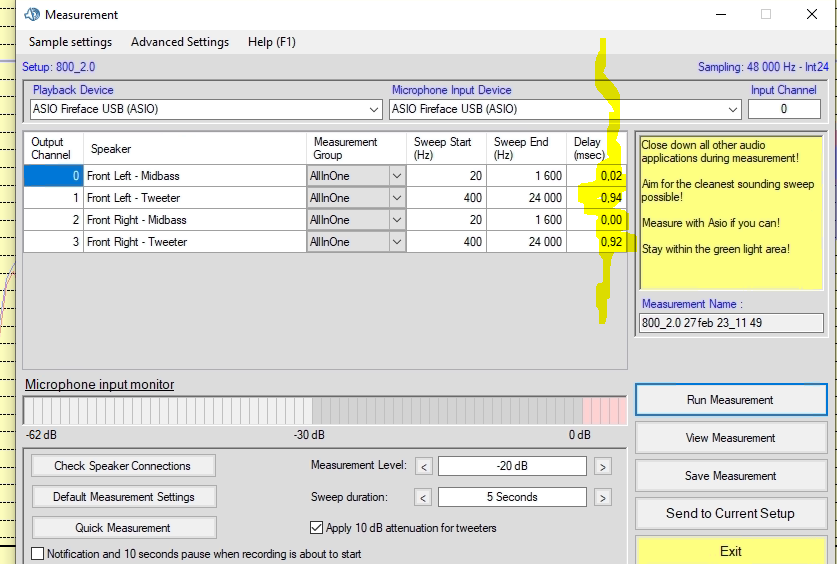Image resolution: width=837 pixels, height=564 pixels.
Task: Open the Advanced Settings menu
Action: (180, 42)
